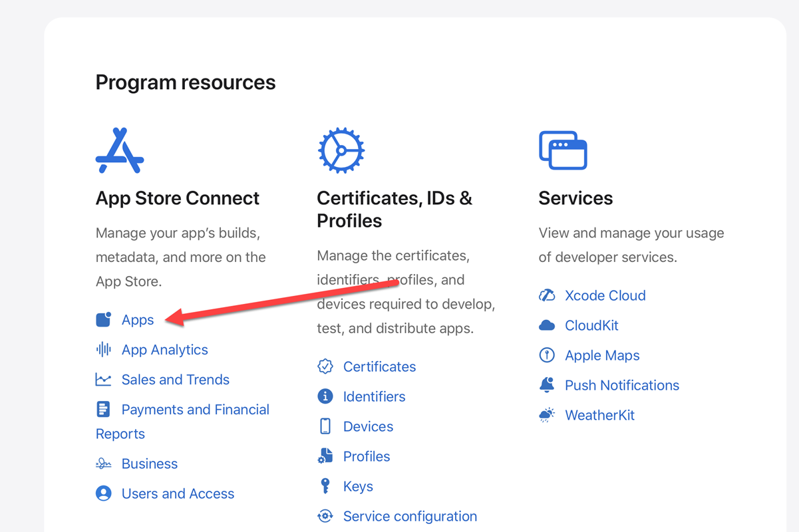Screen dimensions: 799x532
Task: Open the Identifiers link
Action: coord(375,396)
